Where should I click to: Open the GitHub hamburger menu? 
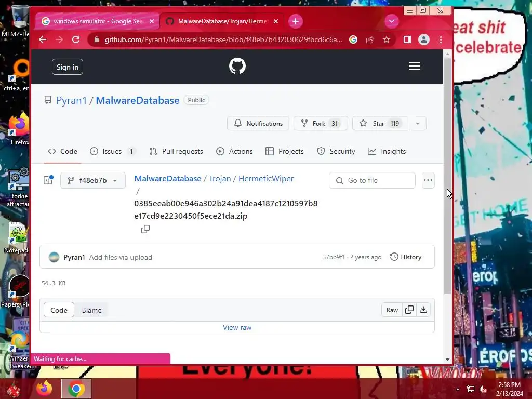click(414, 66)
